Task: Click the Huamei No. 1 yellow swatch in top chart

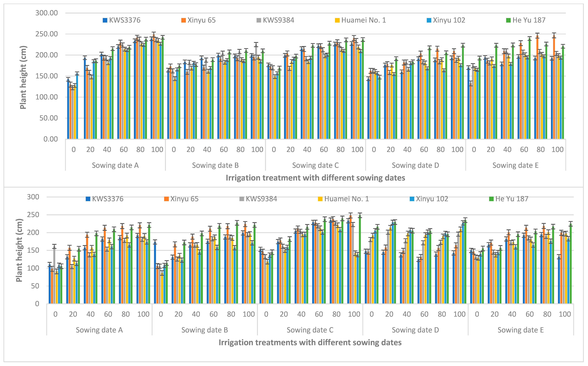Action: pyautogui.click(x=337, y=20)
